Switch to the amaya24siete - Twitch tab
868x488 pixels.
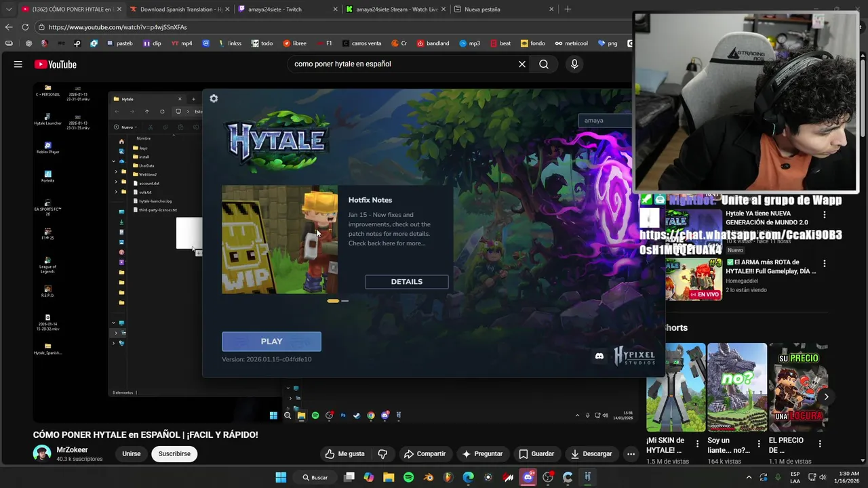coord(288,9)
